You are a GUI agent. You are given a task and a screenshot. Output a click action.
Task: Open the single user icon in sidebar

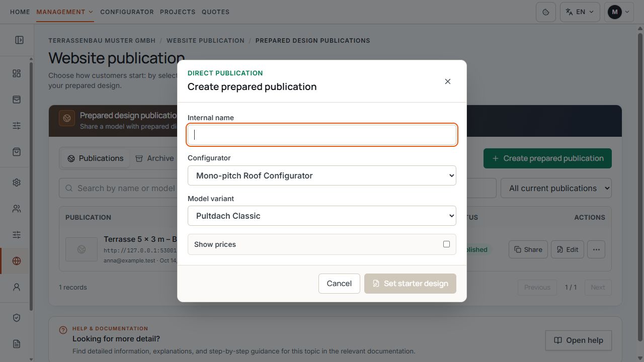click(17, 287)
